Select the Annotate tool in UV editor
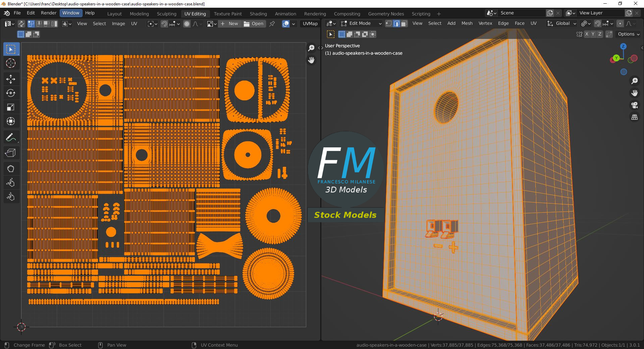The width and height of the screenshot is (644, 349). [11, 138]
